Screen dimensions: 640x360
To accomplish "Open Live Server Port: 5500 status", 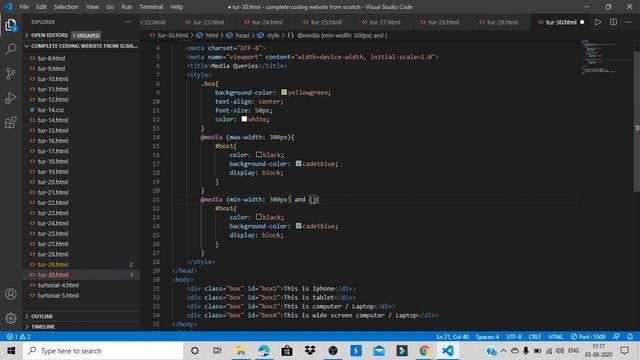I will (x=588, y=337).
